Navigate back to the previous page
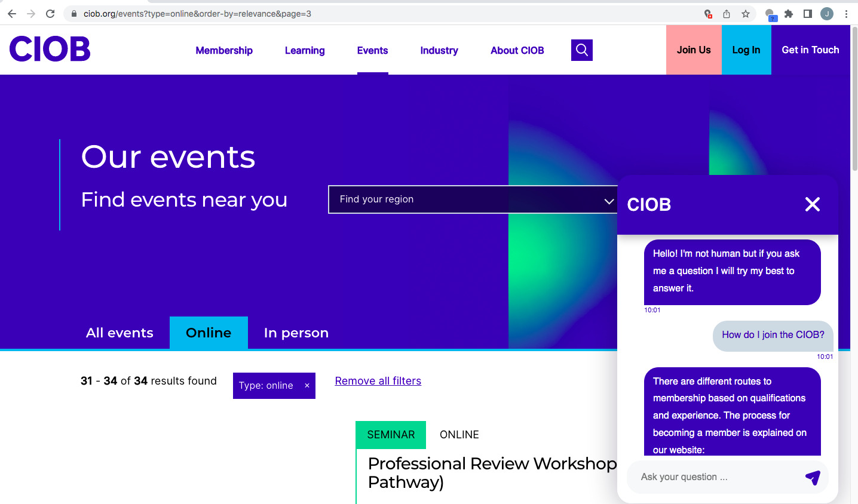This screenshot has height=504, width=858. pos(12,13)
